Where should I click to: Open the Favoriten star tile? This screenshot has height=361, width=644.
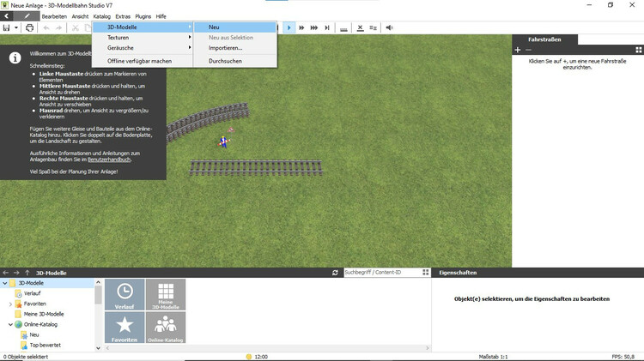coord(125,328)
